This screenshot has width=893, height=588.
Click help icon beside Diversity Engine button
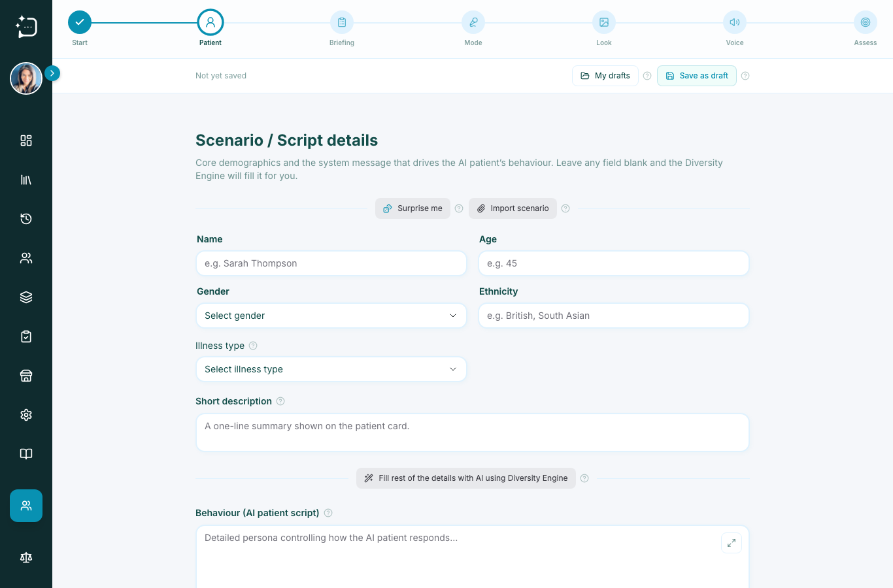pos(584,478)
